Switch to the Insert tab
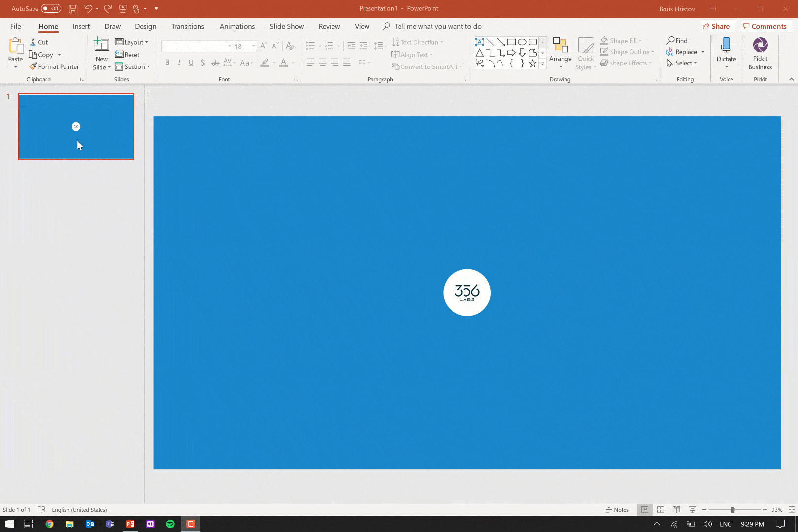This screenshot has width=798, height=532. coord(81,26)
